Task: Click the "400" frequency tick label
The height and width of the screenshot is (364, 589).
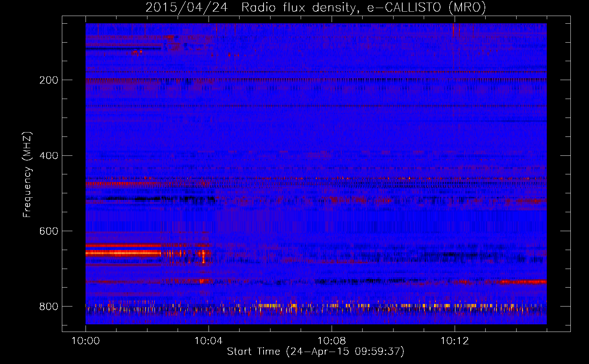Action: (x=48, y=156)
